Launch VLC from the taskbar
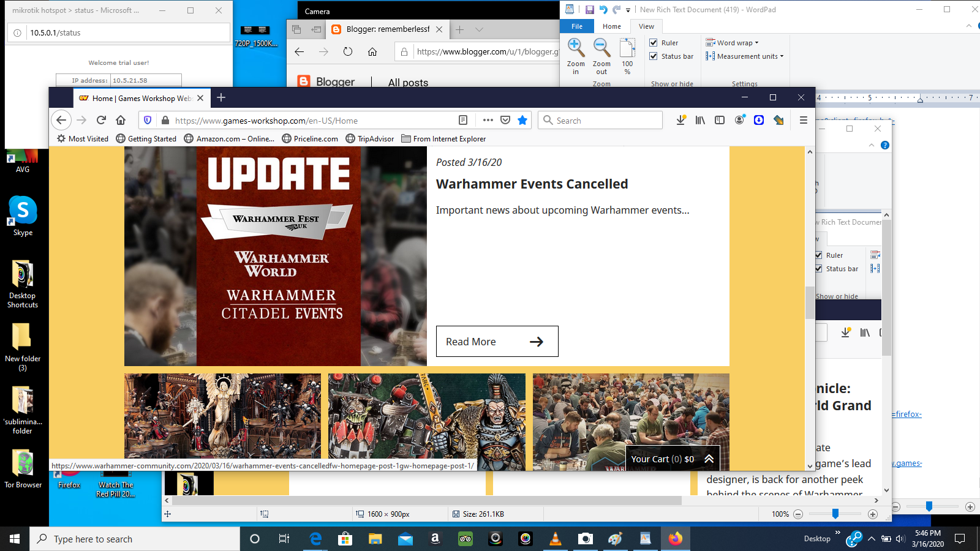 pyautogui.click(x=556, y=539)
